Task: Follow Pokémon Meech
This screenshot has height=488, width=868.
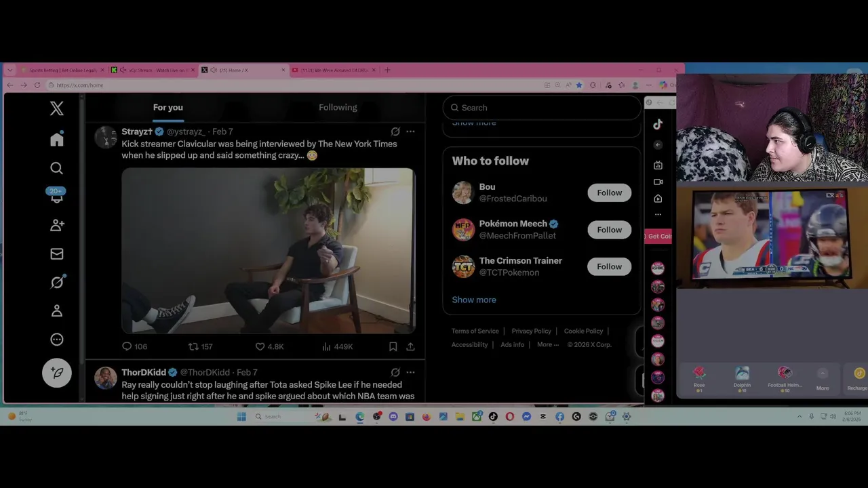Action: pyautogui.click(x=609, y=230)
